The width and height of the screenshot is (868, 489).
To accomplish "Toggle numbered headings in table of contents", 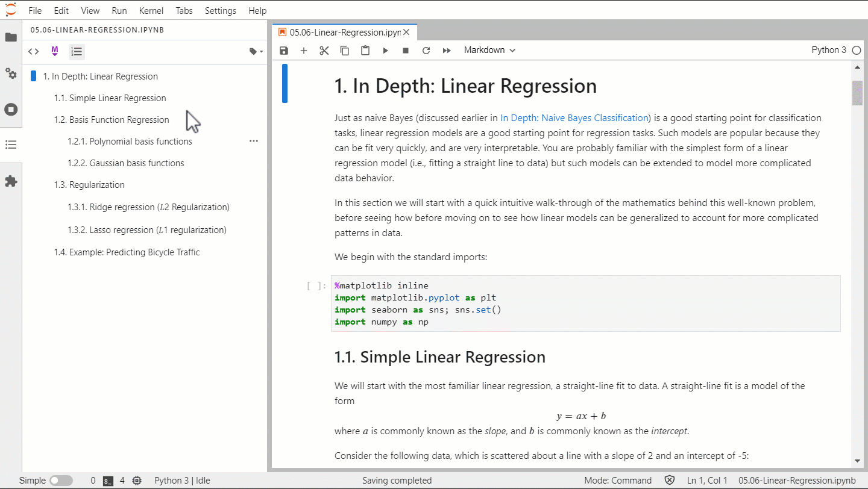I will click(x=77, y=51).
